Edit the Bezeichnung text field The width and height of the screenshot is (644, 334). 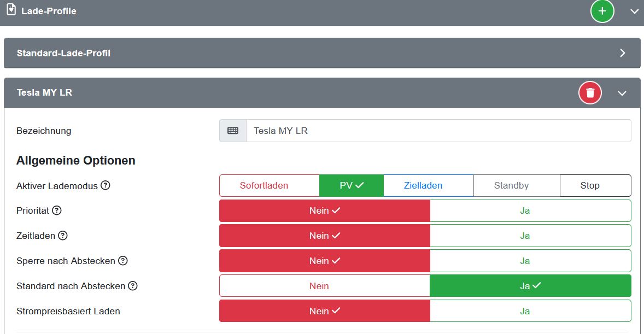(438, 131)
